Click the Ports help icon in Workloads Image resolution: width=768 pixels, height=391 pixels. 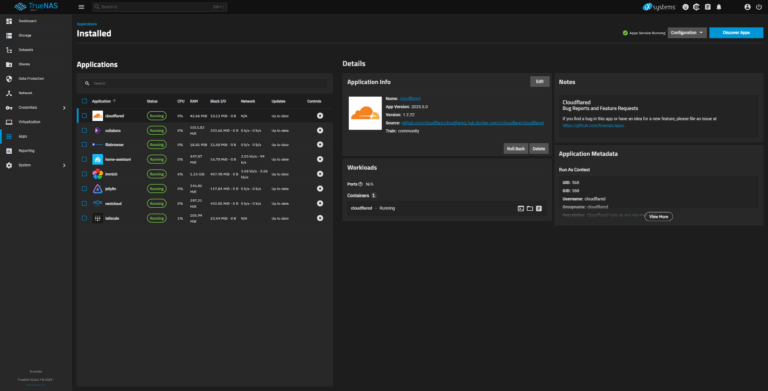click(360, 184)
